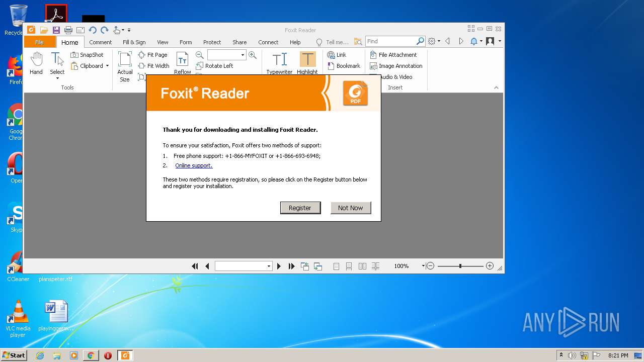Click the Save icon in quick access toolbar
The height and width of the screenshot is (362, 644).
pyautogui.click(x=56, y=30)
